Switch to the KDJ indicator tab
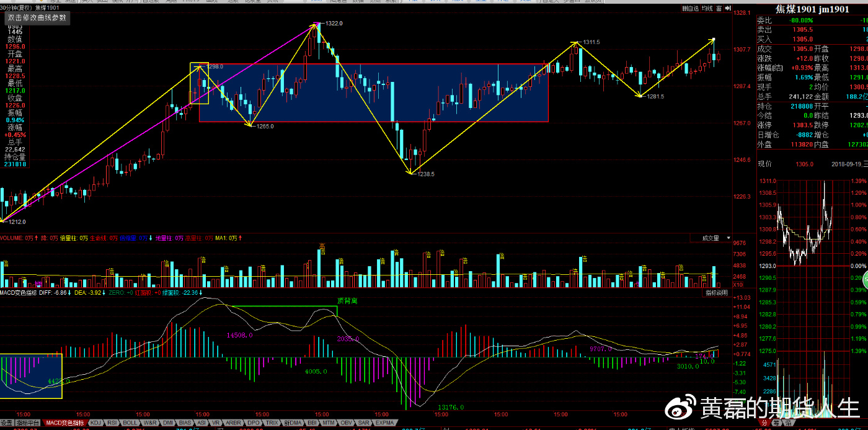Image resolution: width=868 pixels, height=430 pixels. [95, 423]
